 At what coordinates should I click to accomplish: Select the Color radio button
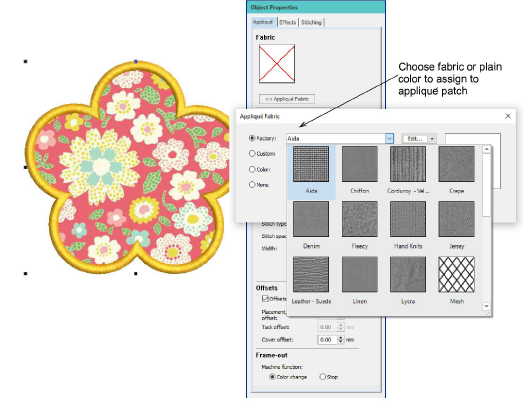point(252,169)
